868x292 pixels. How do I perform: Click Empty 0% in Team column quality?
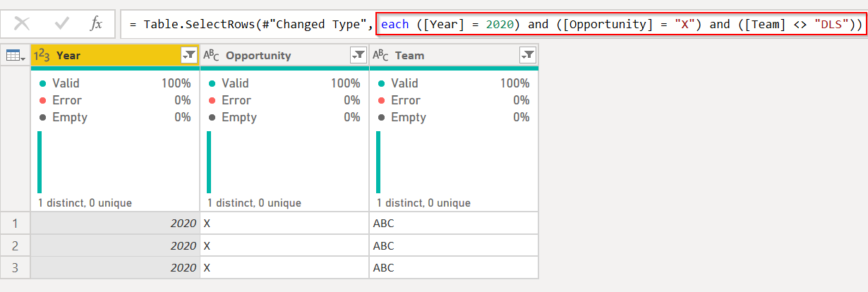coord(454,117)
